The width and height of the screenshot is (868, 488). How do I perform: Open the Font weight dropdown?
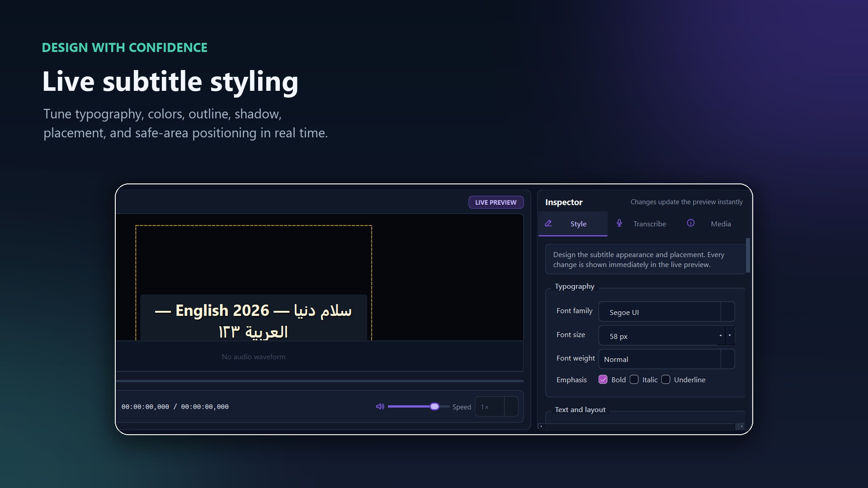click(x=666, y=359)
